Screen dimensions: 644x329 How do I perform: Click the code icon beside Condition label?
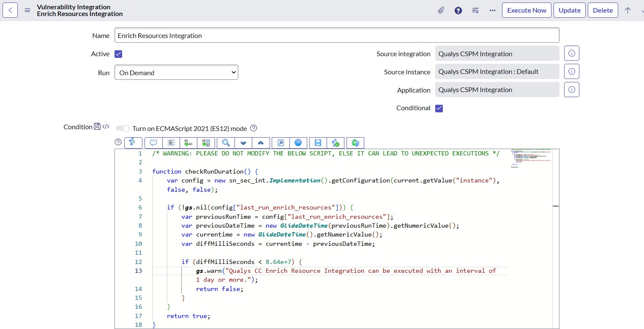click(x=106, y=126)
